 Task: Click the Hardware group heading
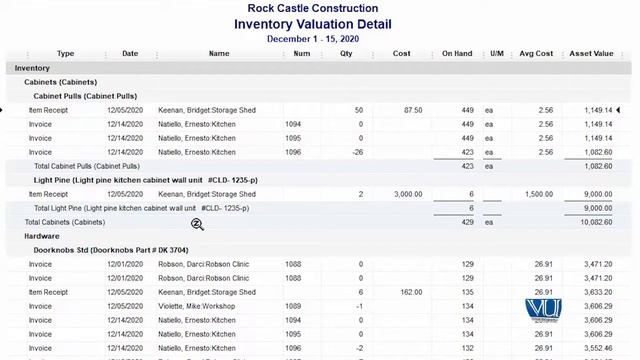pyautogui.click(x=42, y=236)
